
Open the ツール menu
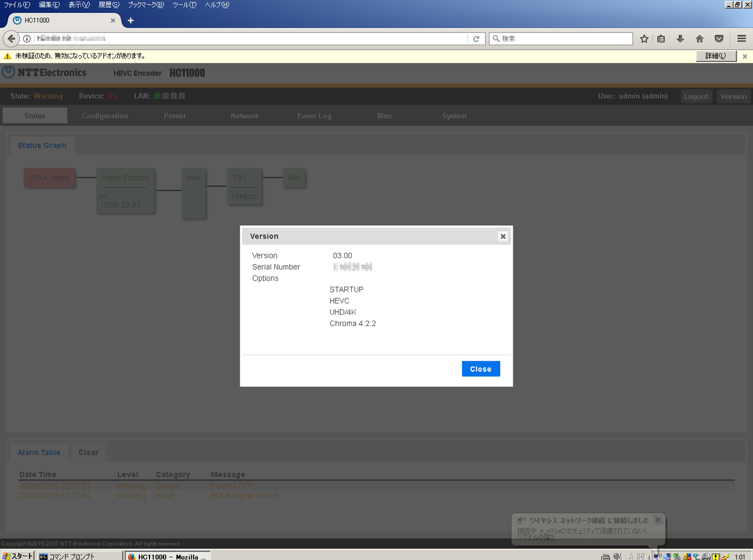click(x=184, y=5)
